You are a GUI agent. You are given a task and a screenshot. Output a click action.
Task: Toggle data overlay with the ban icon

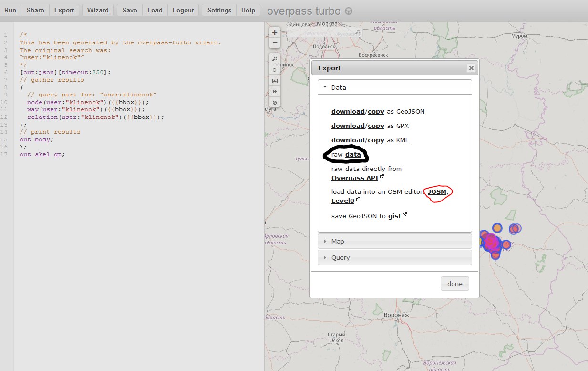coord(275,103)
